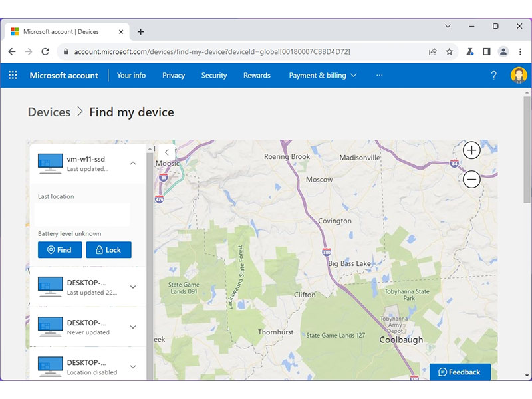
Task: Go to Microsoft account home
Action: click(x=64, y=75)
